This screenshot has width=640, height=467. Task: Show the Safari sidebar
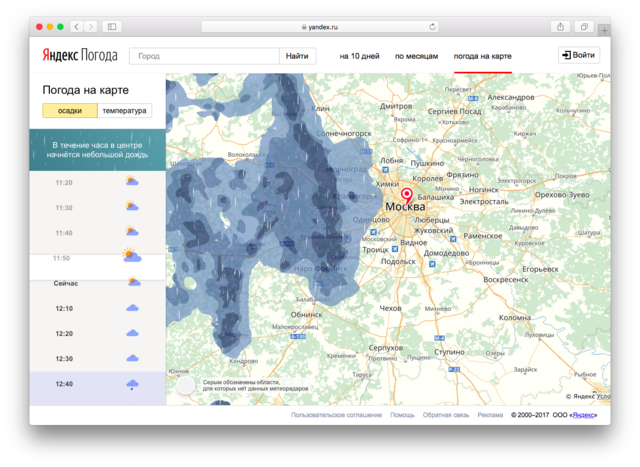click(111, 26)
